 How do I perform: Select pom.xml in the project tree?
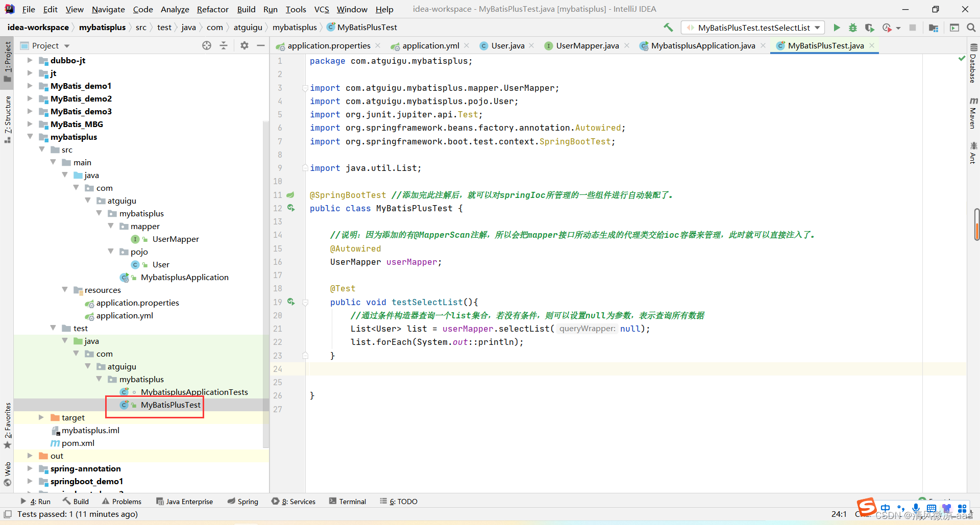pos(78,443)
